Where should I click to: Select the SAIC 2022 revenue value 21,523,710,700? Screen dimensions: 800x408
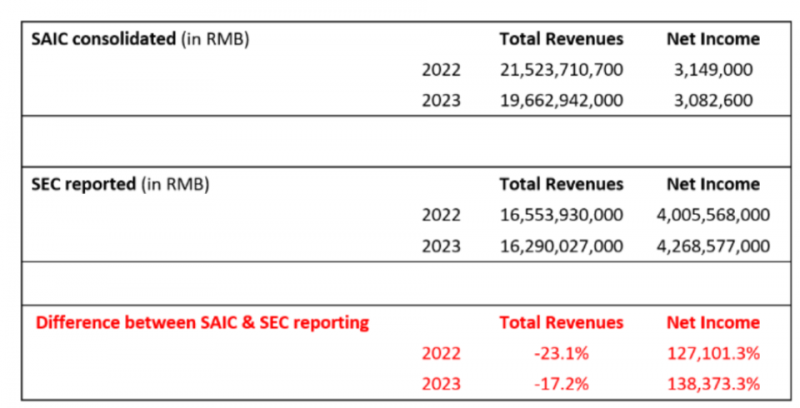click(x=561, y=71)
